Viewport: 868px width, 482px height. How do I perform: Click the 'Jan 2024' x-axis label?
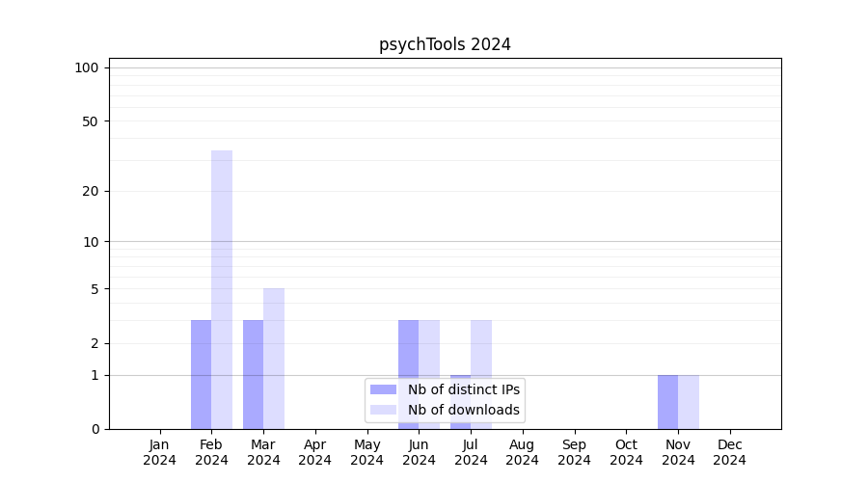pos(160,452)
